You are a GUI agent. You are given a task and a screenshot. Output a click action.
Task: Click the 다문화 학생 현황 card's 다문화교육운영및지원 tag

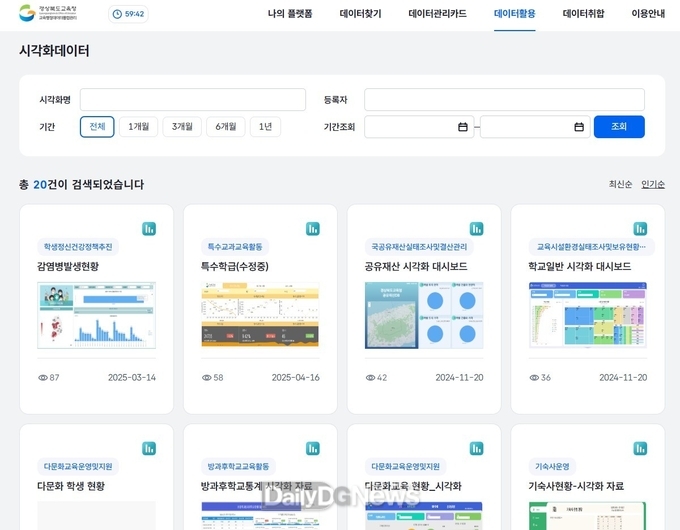click(x=78, y=467)
